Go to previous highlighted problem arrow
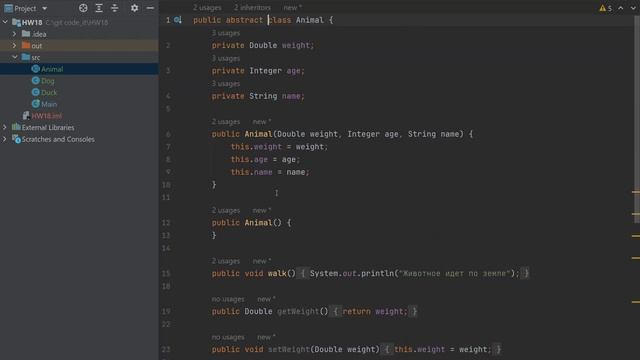Viewport: 640px width, 360px height. [x=620, y=8]
